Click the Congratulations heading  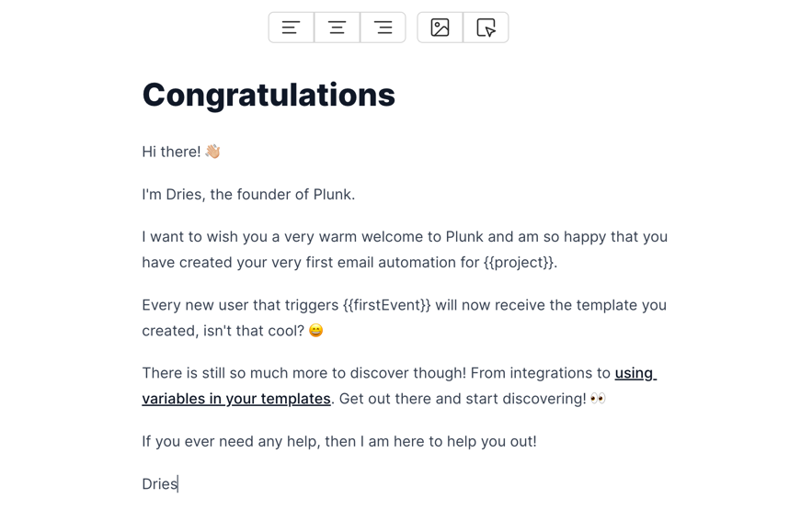pos(268,95)
